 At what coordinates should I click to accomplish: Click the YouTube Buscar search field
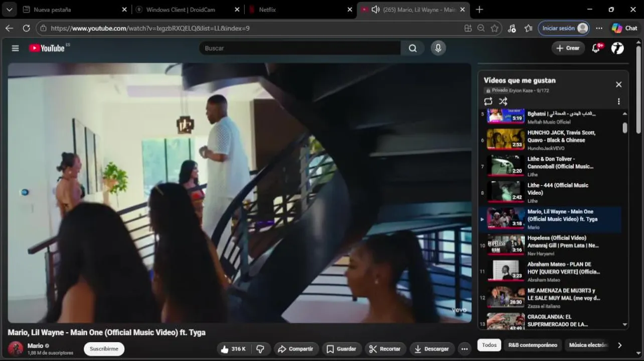(300, 48)
